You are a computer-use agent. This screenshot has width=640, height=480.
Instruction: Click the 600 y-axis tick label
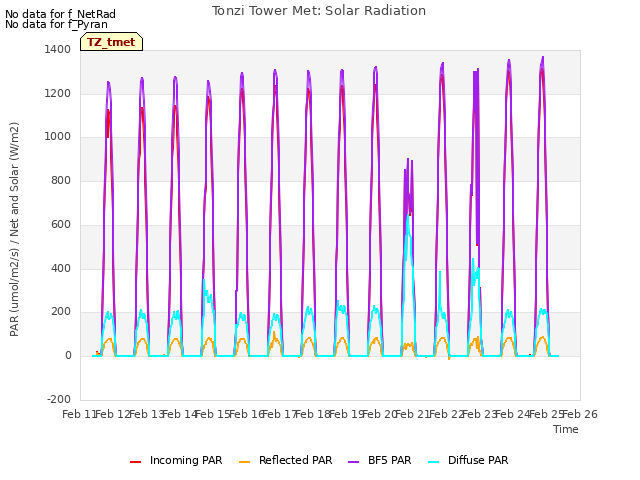coord(61,224)
